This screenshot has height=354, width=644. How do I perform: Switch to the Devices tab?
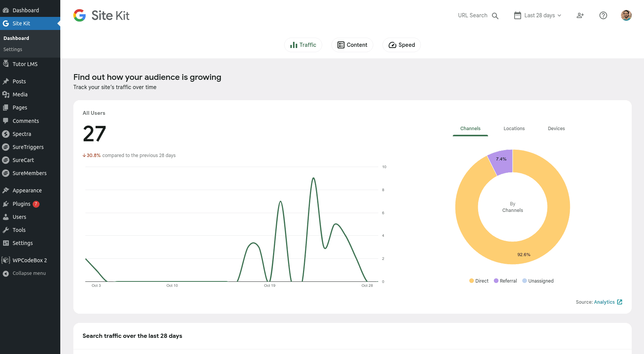click(556, 128)
